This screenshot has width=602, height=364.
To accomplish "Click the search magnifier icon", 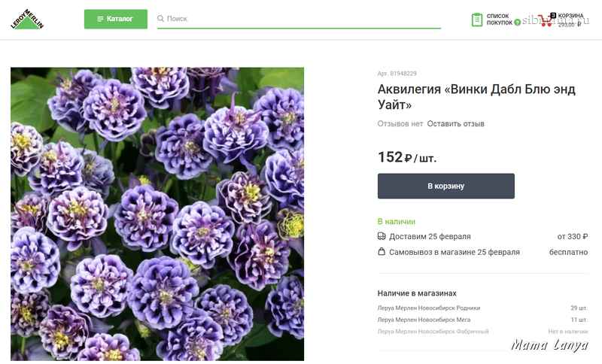I will [160, 19].
